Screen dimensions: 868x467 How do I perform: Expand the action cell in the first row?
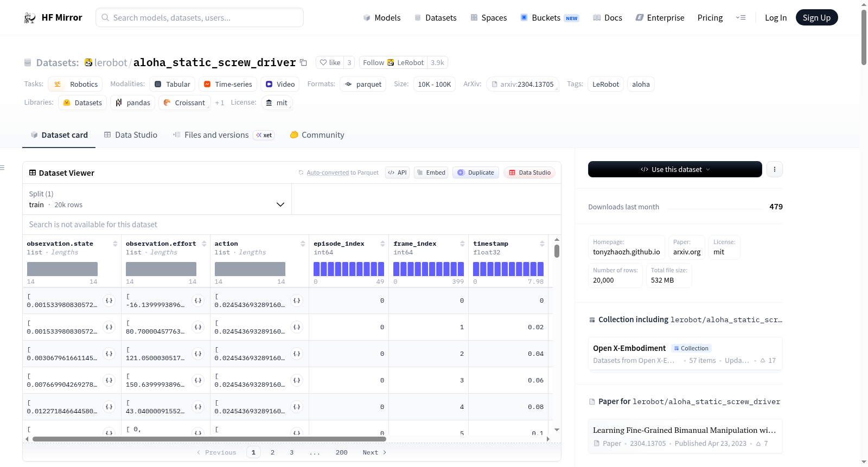pyautogui.click(x=297, y=300)
